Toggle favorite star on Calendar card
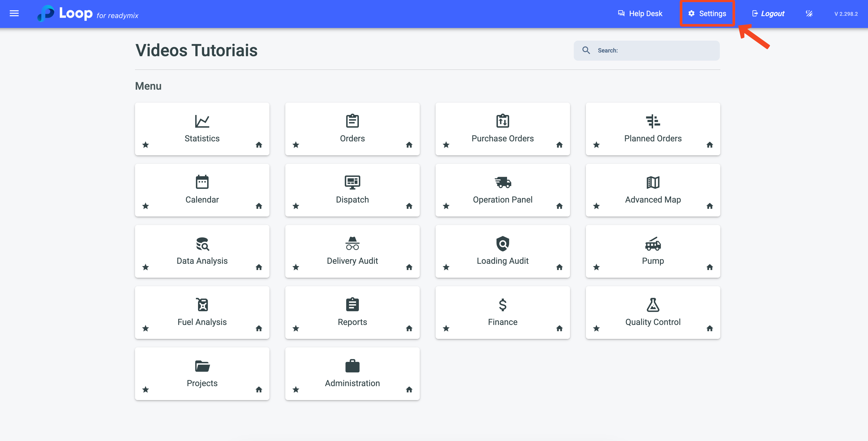This screenshot has height=441, width=868. click(146, 206)
